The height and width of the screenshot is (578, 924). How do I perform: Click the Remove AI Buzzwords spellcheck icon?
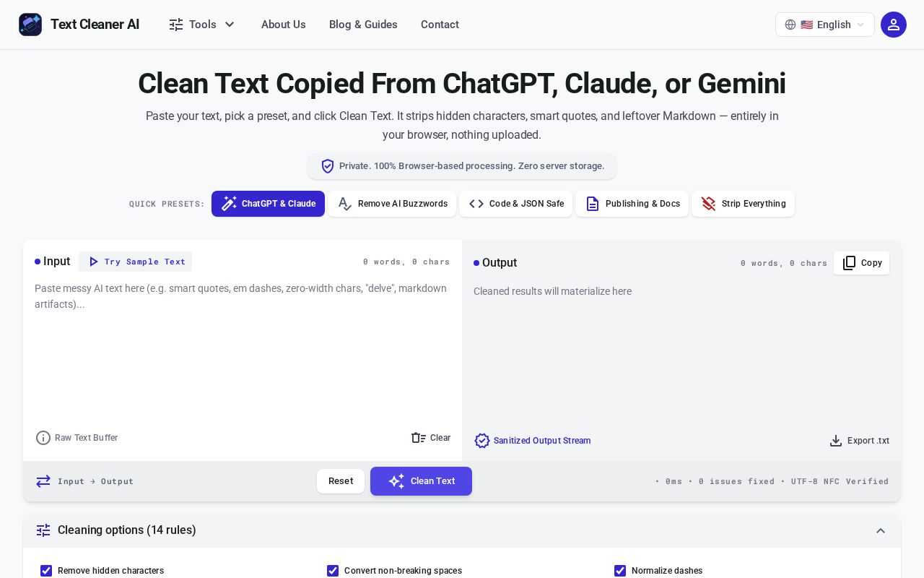pyautogui.click(x=345, y=204)
